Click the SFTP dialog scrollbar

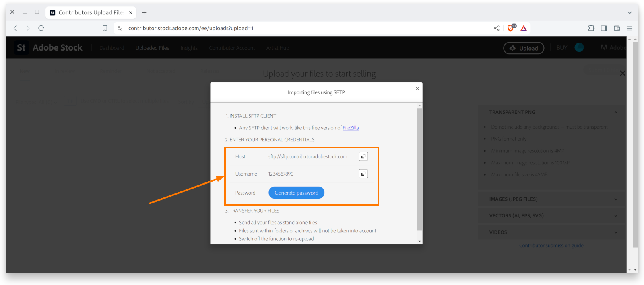point(419,169)
